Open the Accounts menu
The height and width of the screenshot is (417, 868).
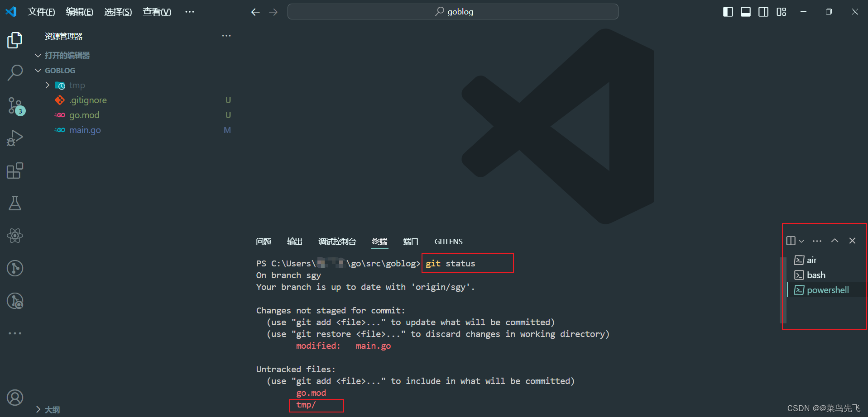coord(14,398)
